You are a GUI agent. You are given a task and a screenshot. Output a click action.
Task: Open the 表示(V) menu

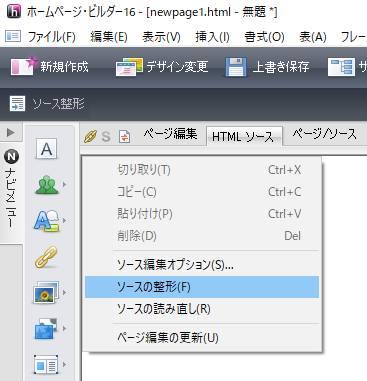(x=161, y=37)
